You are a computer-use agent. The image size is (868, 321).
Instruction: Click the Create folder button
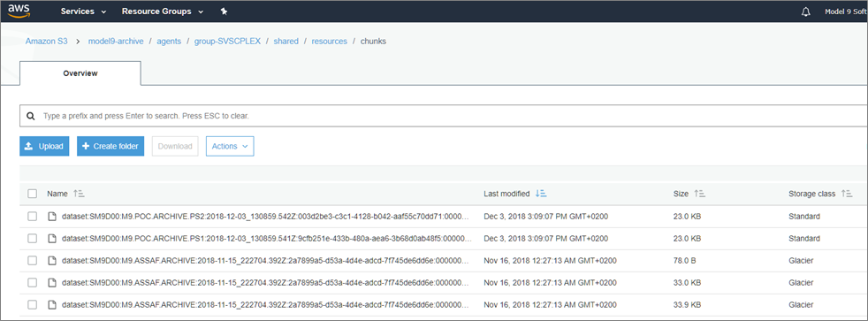pyautogui.click(x=110, y=146)
